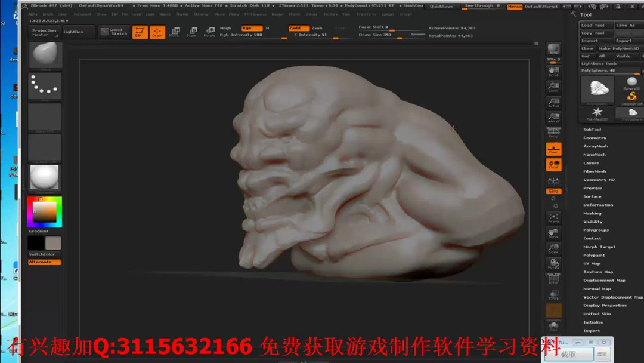The height and width of the screenshot is (363, 644).
Task: Open the Layers section
Action: pyautogui.click(x=592, y=162)
